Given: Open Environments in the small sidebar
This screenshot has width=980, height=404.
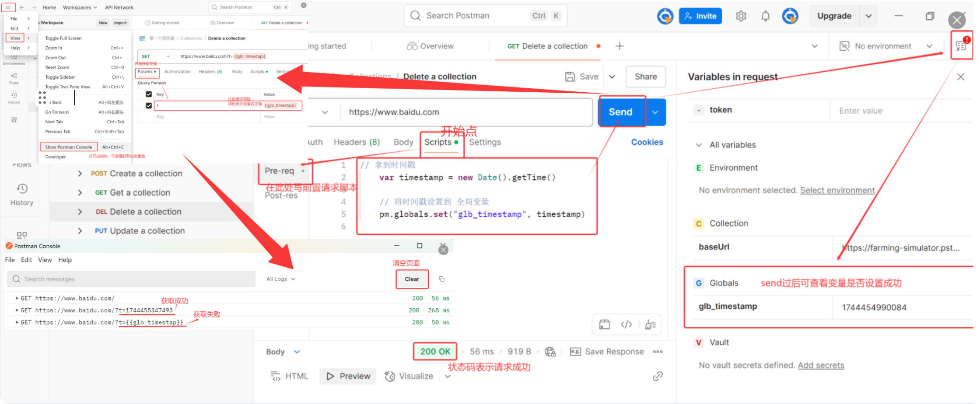Looking at the screenshot, I should pyautogui.click(x=14, y=60).
